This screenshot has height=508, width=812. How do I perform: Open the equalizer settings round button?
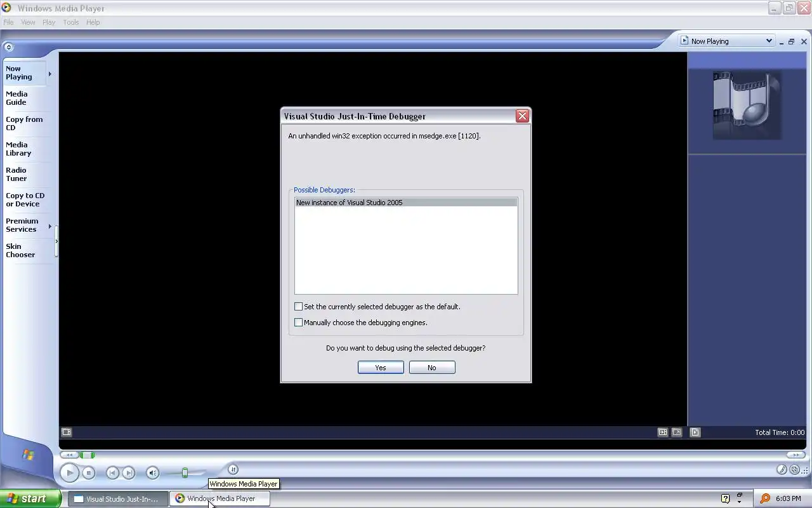233,469
